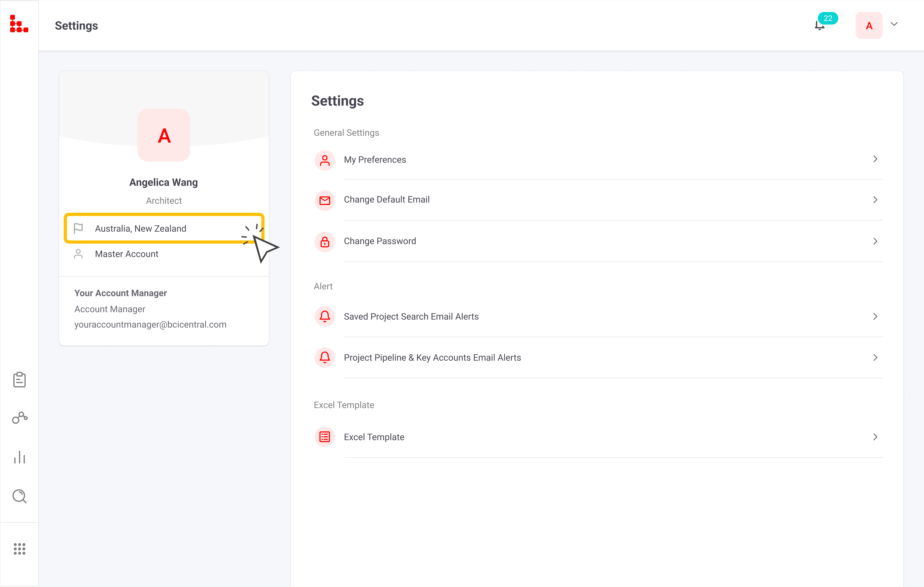The height and width of the screenshot is (587, 924).
Task: Open the nine-dot apps grid icon
Action: tap(19, 549)
